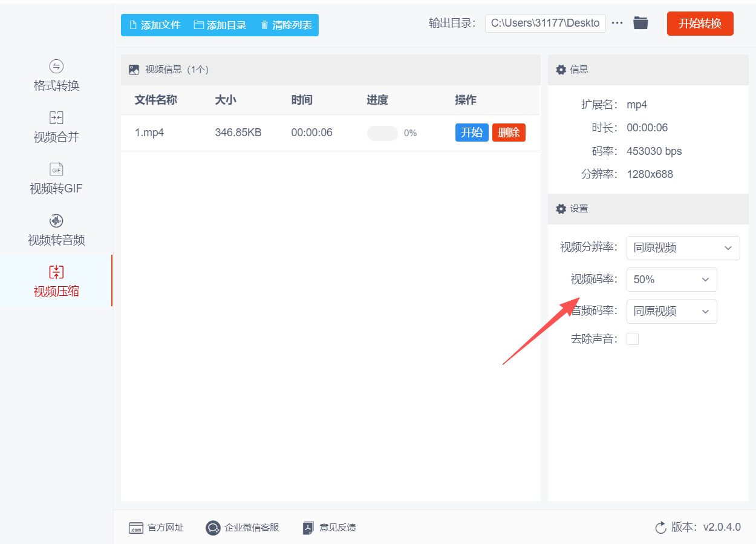The image size is (756, 544).
Task: Click the blue 开始 button for 1.mp4
Action: (x=472, y=133)
